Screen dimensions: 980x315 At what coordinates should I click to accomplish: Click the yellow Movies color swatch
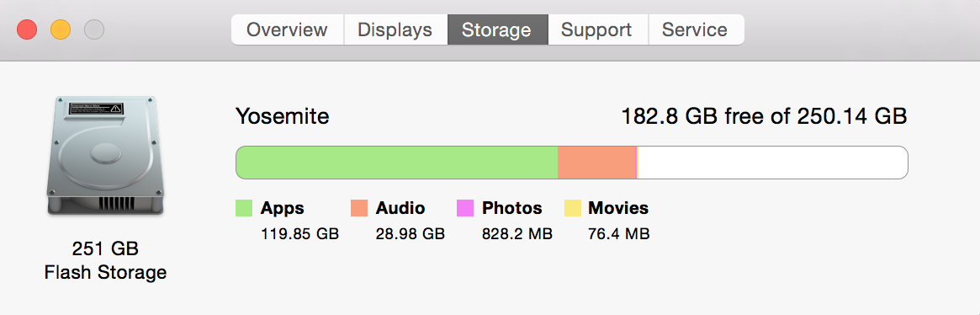point(572,208)
